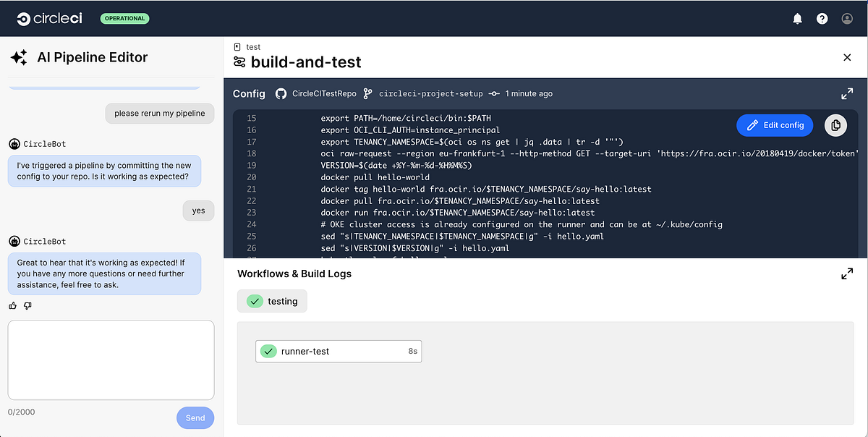Click the workflow graph icon beside build-and-test

pos(239,62)
